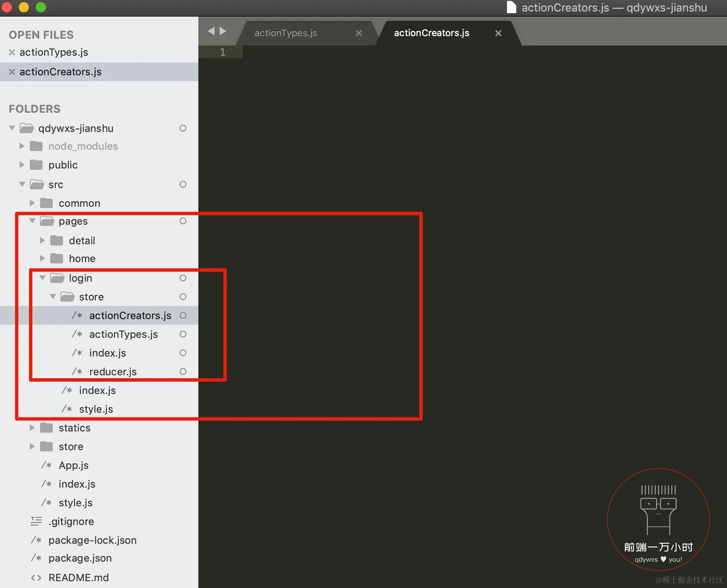Screen dimensions: 727x588
Task: Go to previous tab with left arrow
Action: (211, 31)
